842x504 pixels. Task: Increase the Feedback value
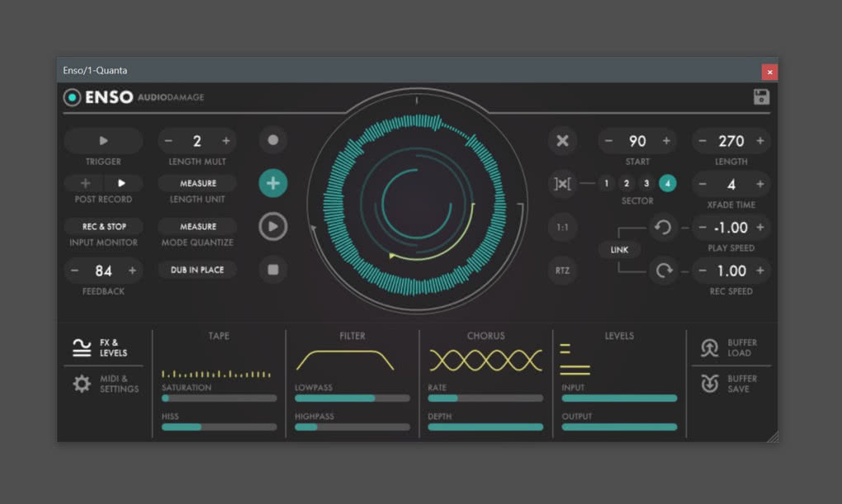pos(132,271)
